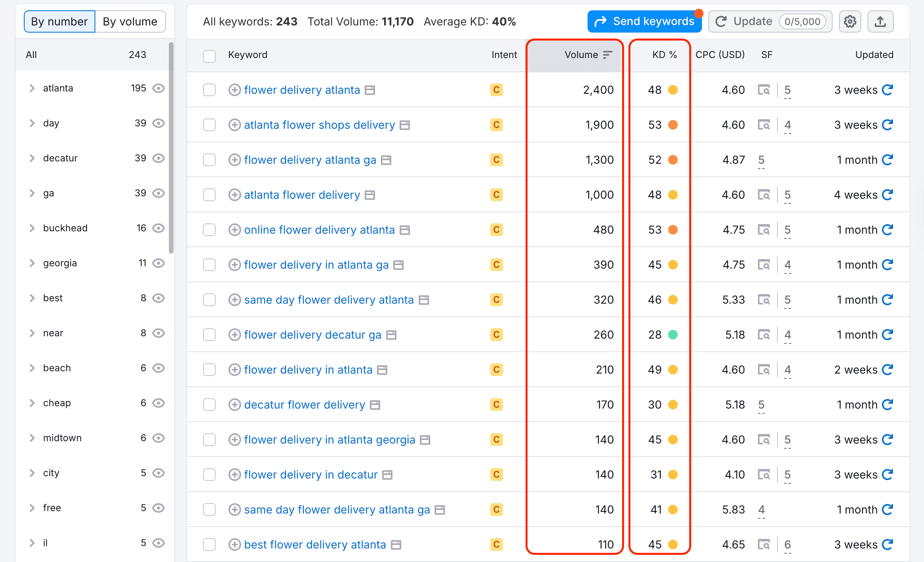
Task: Refresh metrics for flower delivery decatur ga
Action: click(x=887, y=334)
